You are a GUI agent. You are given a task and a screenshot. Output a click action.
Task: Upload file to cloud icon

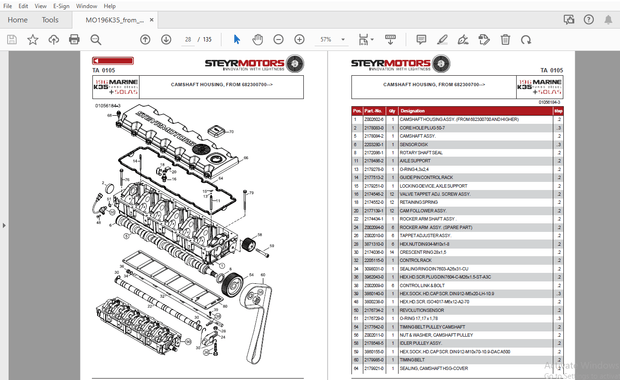[53, 40]
